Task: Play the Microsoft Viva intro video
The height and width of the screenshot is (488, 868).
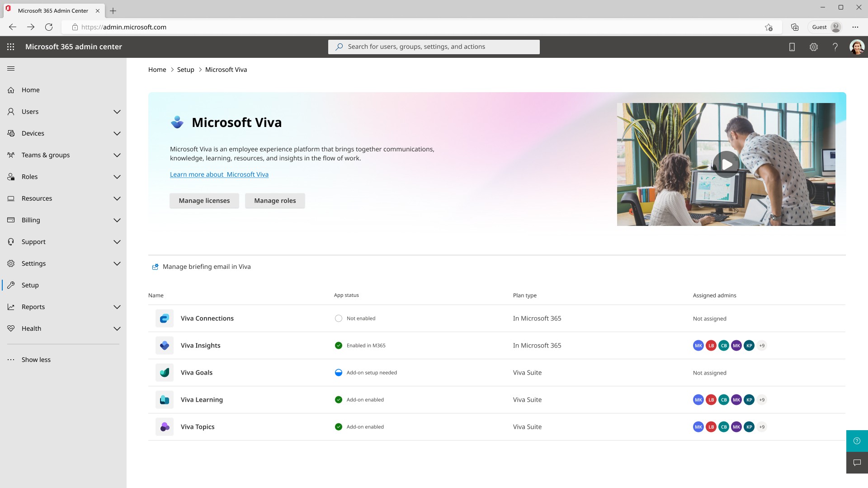Action: pos(726,164)
